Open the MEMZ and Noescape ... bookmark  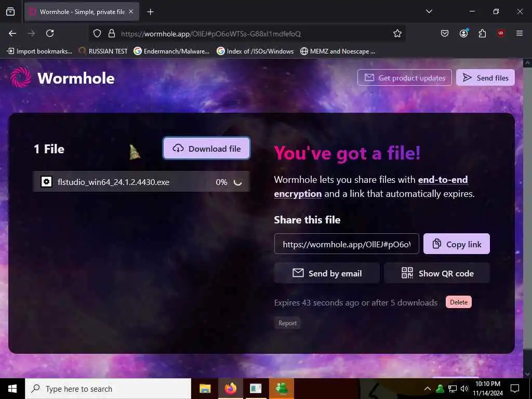pyautogui.click(x=338, y=51)
